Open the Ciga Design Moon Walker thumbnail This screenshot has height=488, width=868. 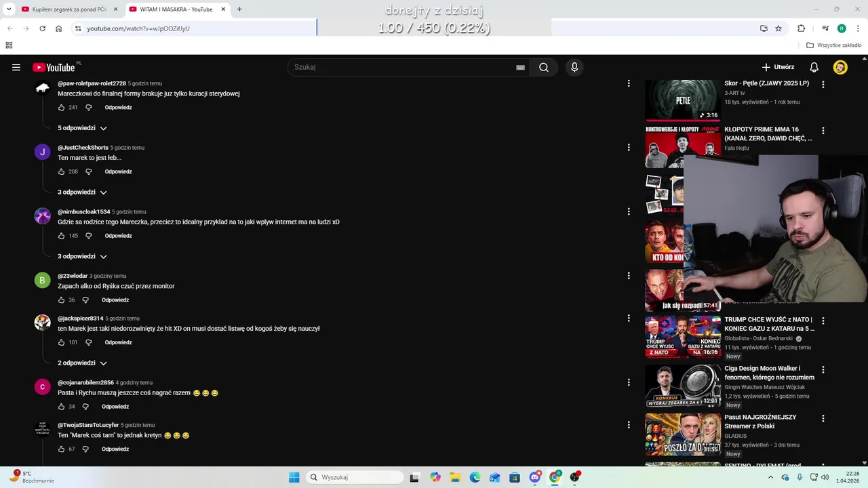point(682,386)
